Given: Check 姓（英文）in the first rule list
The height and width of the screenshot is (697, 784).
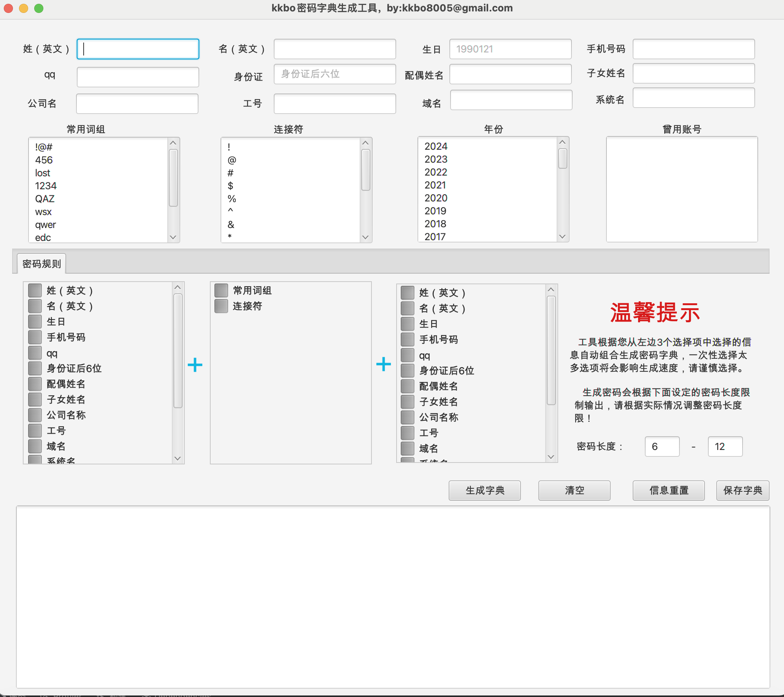Looking at the screenshot, I should click(x=35, y=290).
